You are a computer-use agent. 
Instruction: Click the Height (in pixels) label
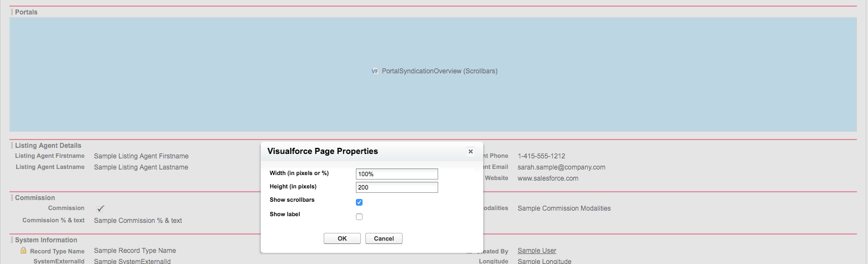coord(292,186)
